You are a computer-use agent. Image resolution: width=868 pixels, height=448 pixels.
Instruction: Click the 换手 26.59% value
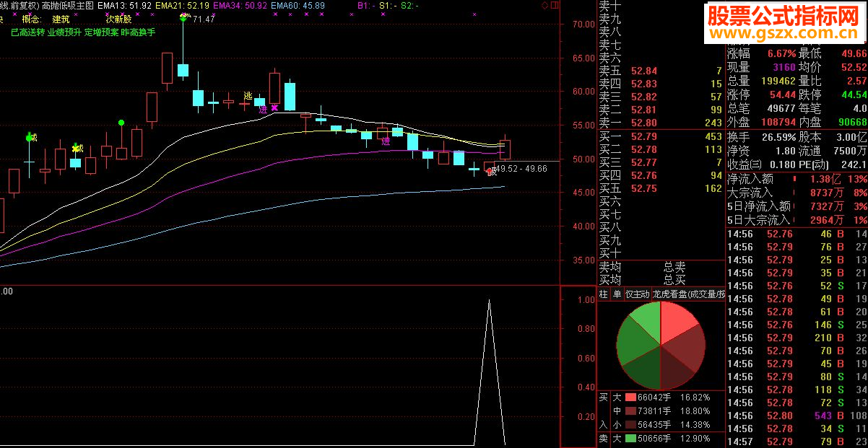780,137
